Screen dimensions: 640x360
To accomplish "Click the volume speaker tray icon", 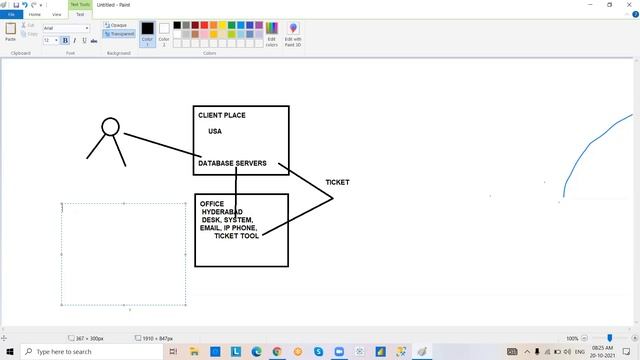I will click(x=567, y=351).
